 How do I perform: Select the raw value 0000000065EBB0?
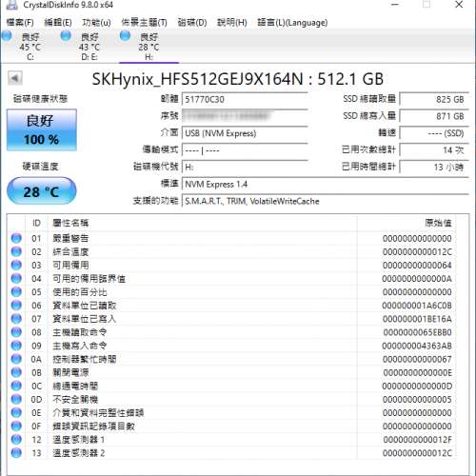coord(417,332)
